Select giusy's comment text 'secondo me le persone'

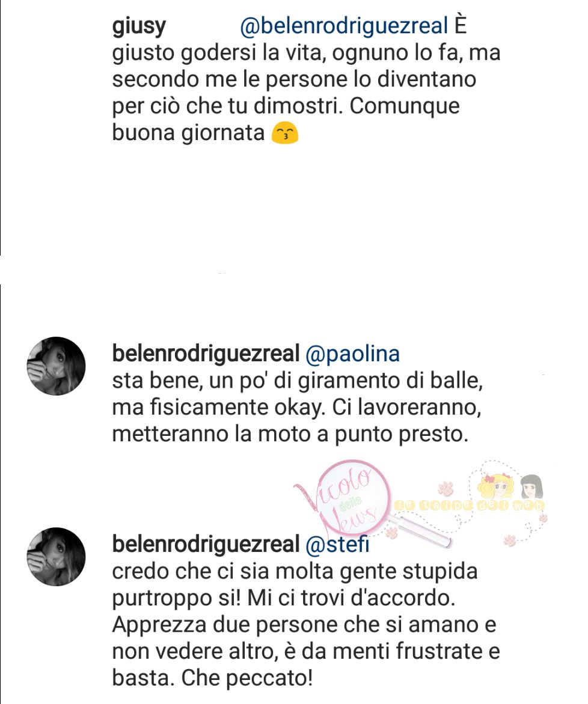tap(230, 79)
